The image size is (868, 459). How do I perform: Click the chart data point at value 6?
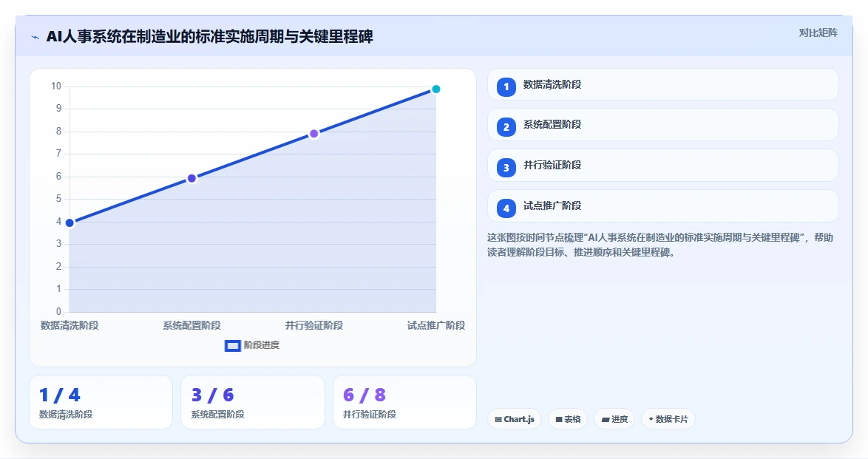[191, 178]
